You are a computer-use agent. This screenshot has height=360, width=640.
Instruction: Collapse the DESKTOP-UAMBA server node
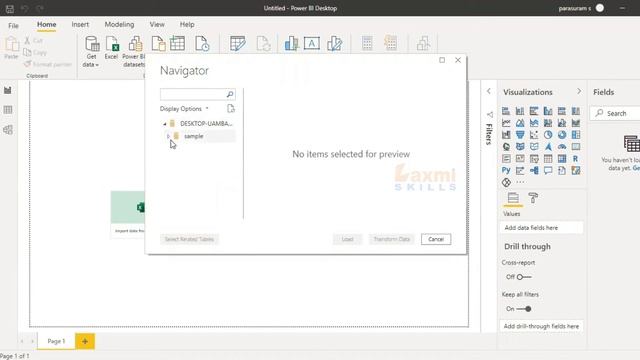click(x=164, y=124)
